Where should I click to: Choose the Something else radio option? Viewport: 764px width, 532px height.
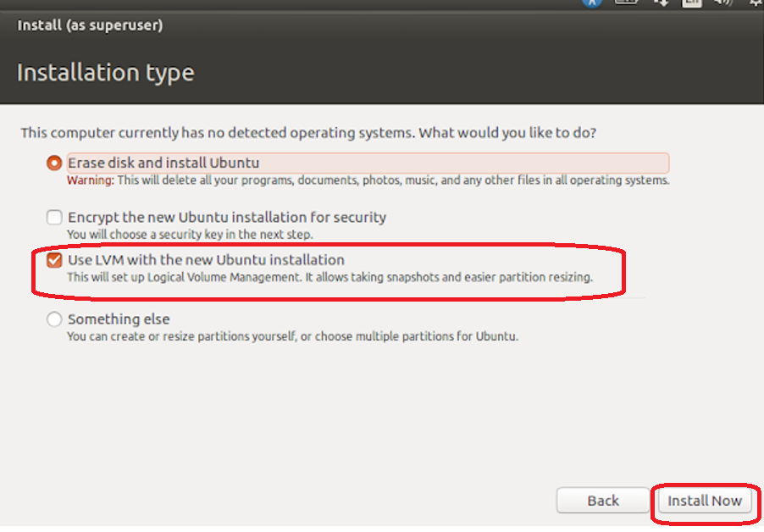[x=54, y=319]
